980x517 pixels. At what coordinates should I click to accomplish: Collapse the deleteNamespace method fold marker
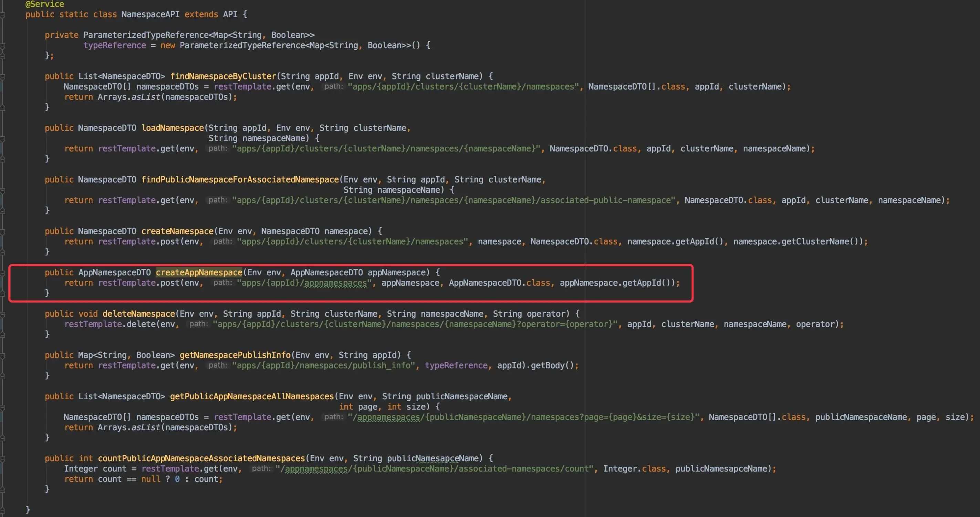pos(3,315)
